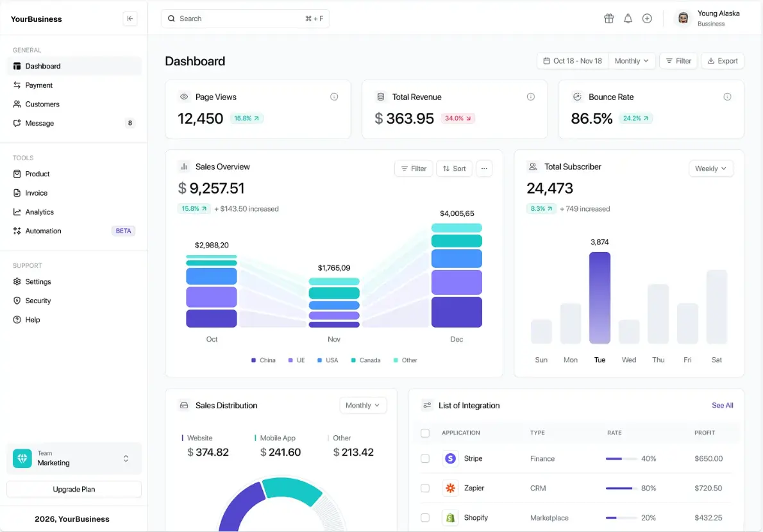Open the Monthly dropdown next to date range

coord(632,60)
